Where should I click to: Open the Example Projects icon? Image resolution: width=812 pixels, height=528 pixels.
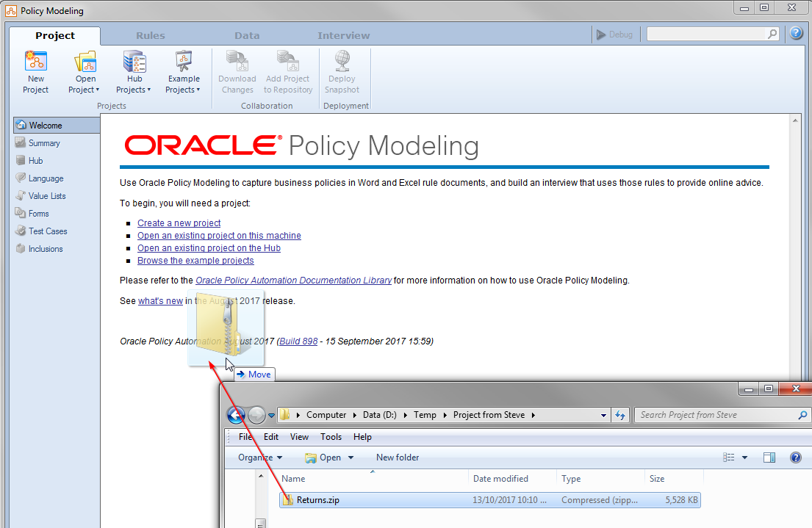pos(184,61)
